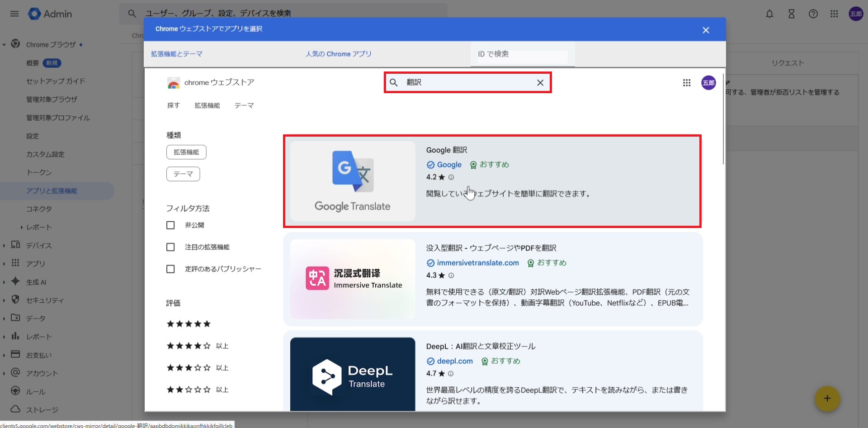The width and height of the screenshot is (868, 428).
Task: Open the help question mark icon
Action: 813,14
